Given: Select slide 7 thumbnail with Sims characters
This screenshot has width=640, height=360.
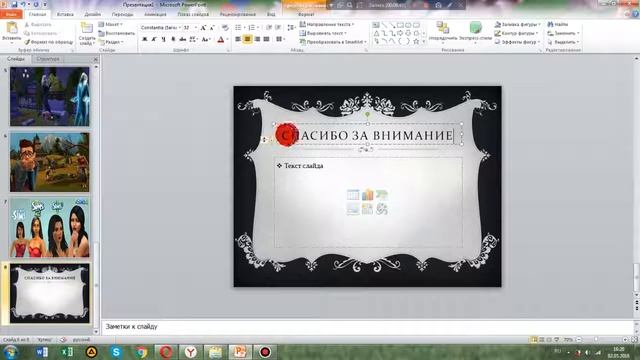Looking at the screenshot, I should [x=50, y=228].
